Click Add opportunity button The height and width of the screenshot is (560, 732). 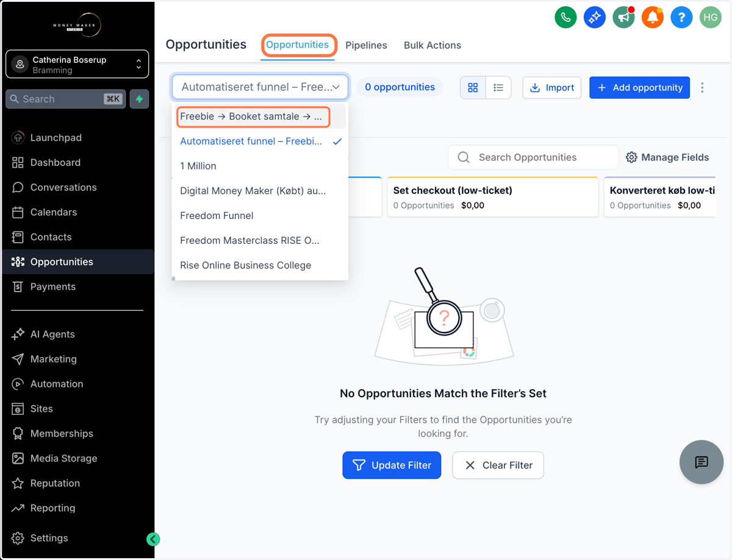click(x=639, y=88)
